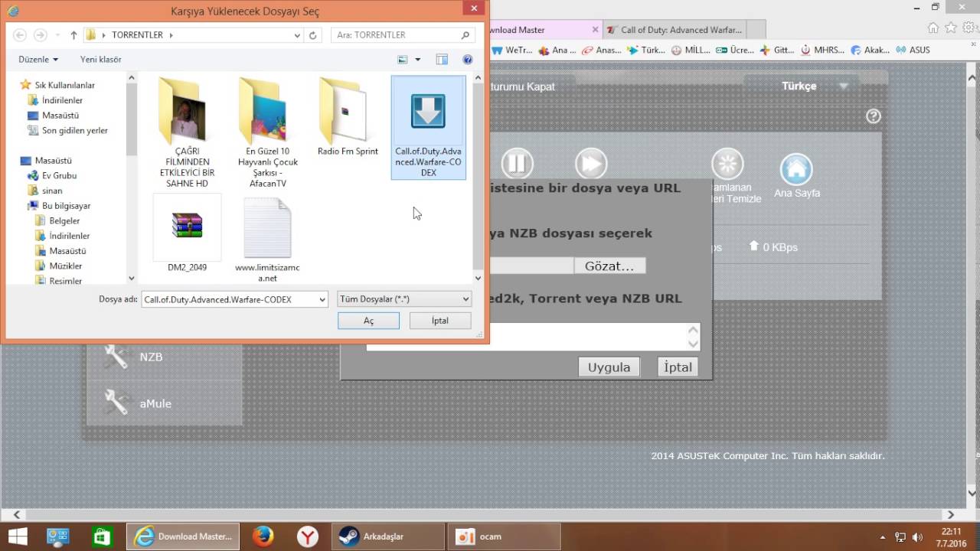Viewport: 980px width, 551px height.
Task: Select Müzikler folder in navigation tree
Action: [65, 266]
